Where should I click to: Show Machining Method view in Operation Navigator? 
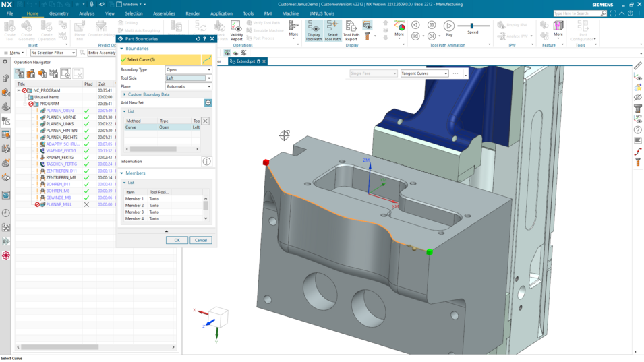[54, 73]
